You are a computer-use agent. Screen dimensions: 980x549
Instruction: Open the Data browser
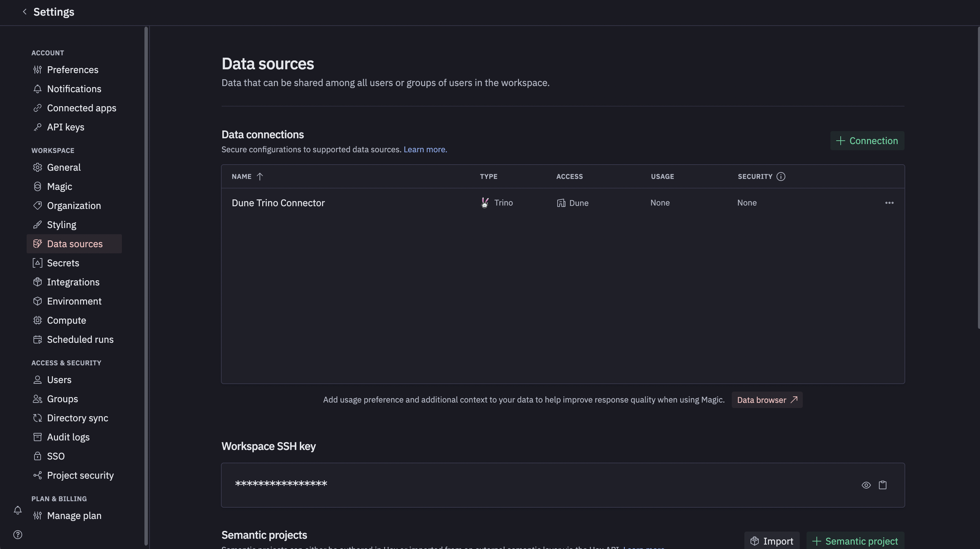tap(766, 400)
